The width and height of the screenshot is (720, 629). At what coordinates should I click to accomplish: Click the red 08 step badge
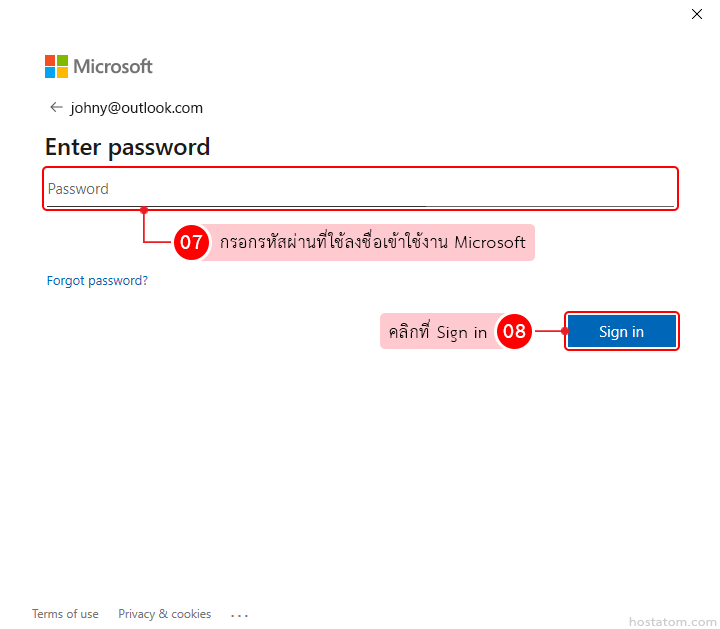(514, 332)
